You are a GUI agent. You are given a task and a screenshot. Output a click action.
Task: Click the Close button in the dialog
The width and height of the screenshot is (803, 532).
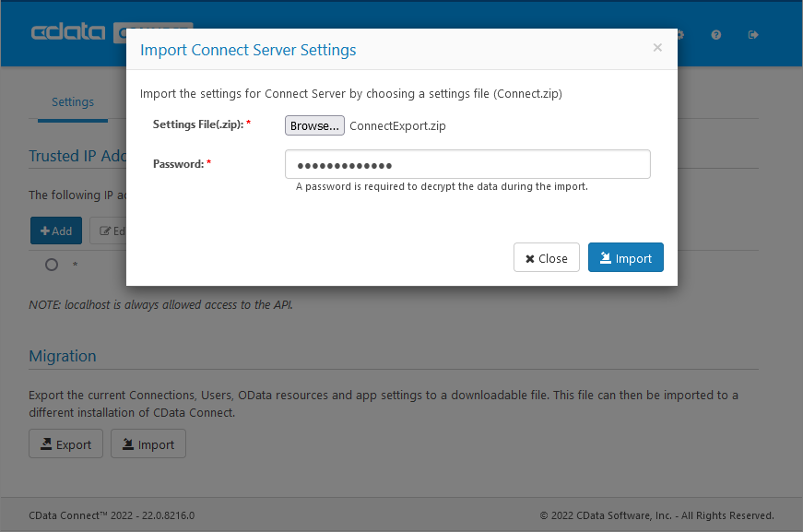547,257
